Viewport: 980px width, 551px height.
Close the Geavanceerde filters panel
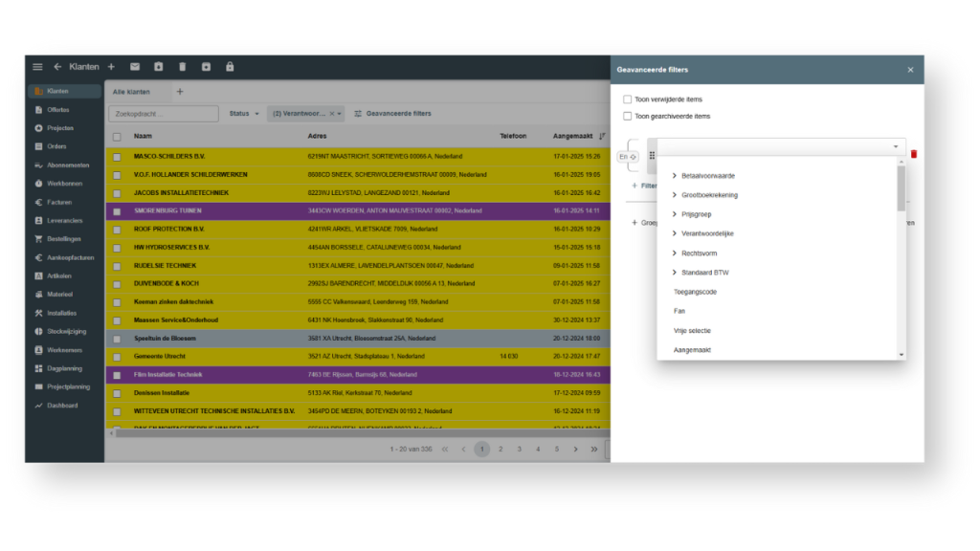pos(910,70)
